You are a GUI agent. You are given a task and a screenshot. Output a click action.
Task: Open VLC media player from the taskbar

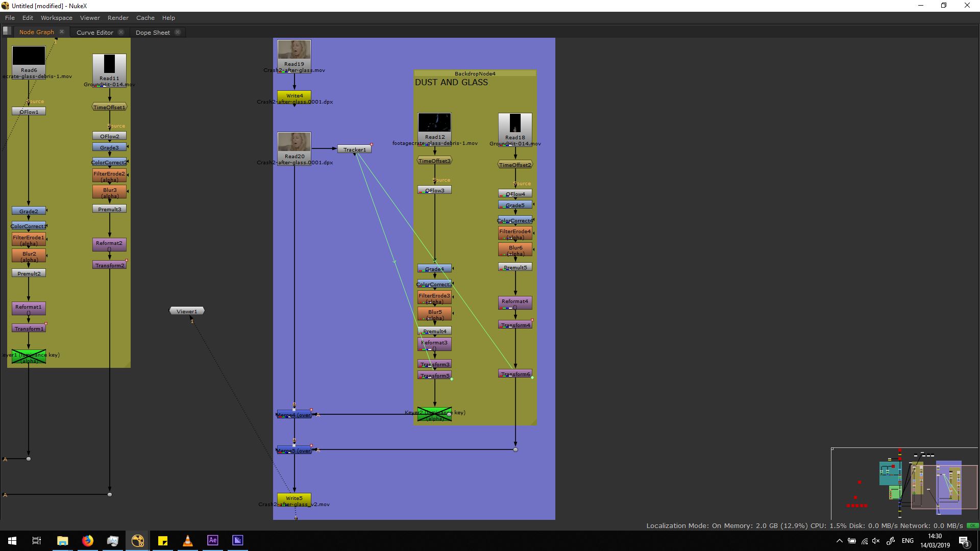pos(188,540)
